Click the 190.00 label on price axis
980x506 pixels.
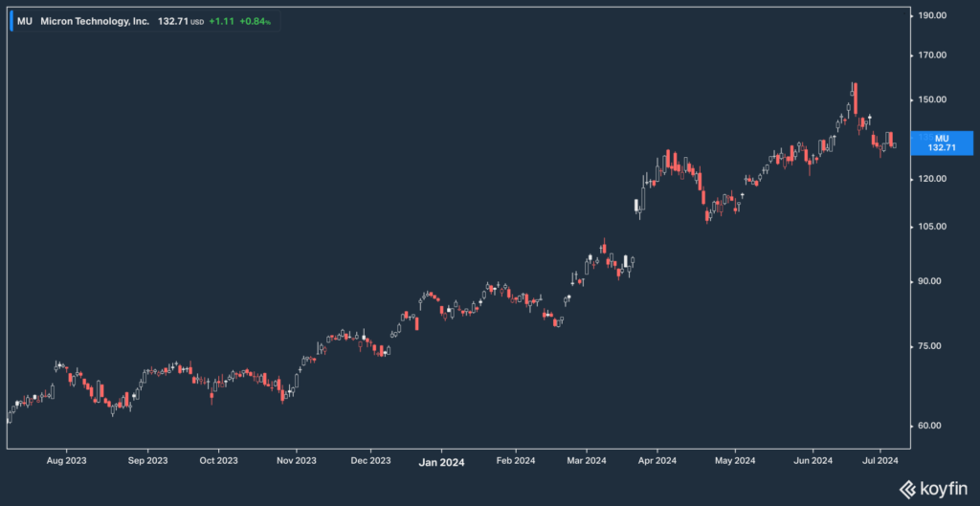(932, 16)
